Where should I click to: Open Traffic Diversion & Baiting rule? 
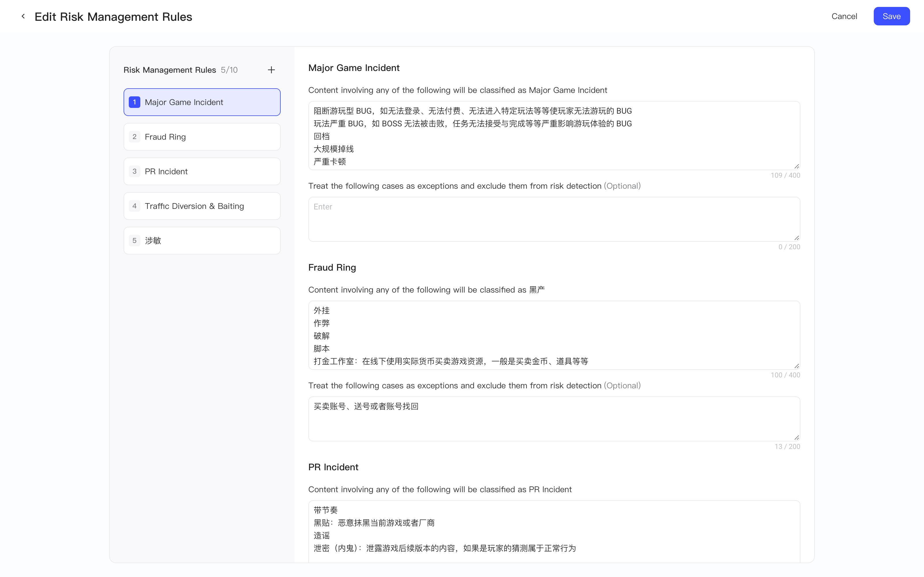click(x=202, y=206)
